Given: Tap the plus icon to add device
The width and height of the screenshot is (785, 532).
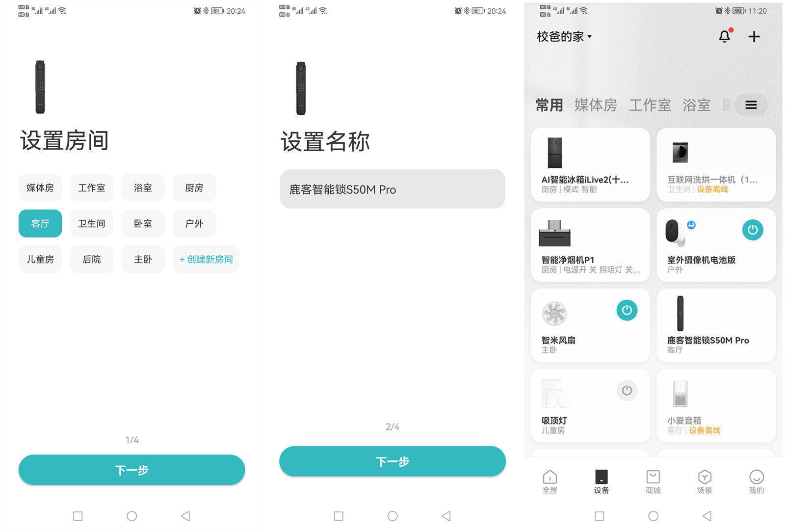Looking at the screenshot, I should 754,36.
